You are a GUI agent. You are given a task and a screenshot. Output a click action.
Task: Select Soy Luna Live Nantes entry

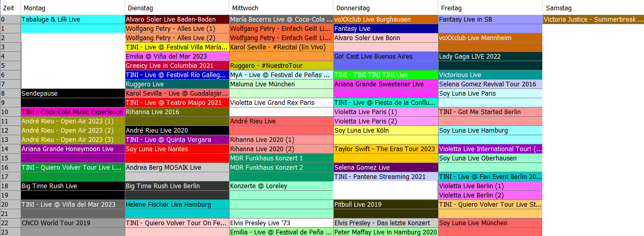point(177,149)
